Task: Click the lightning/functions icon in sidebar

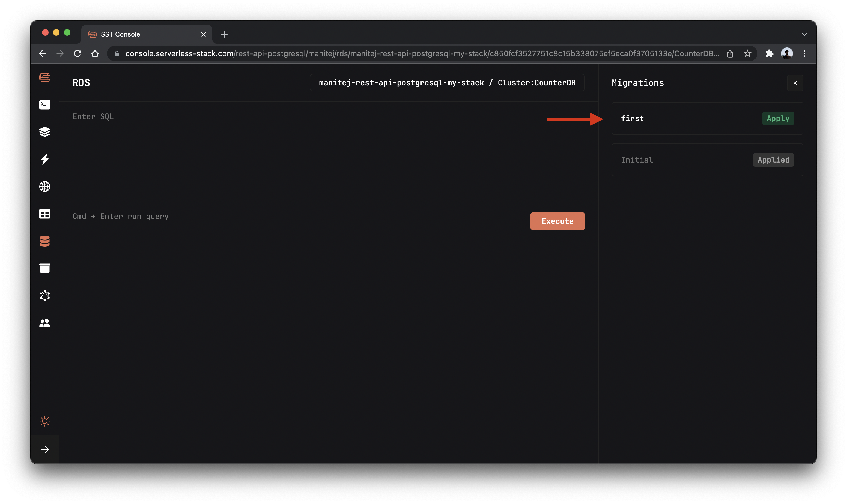Action: [45, 158]
